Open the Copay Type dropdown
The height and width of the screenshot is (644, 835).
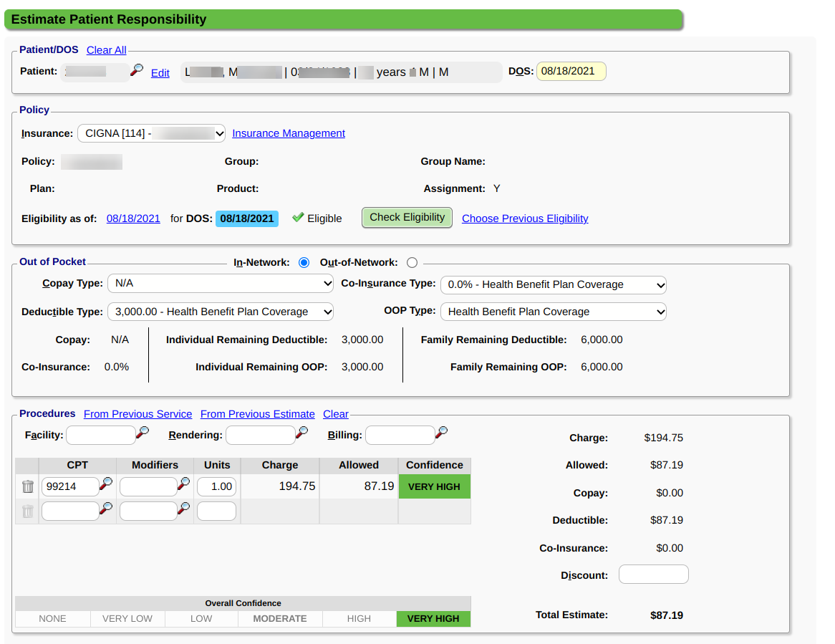[x=220, y=284]
